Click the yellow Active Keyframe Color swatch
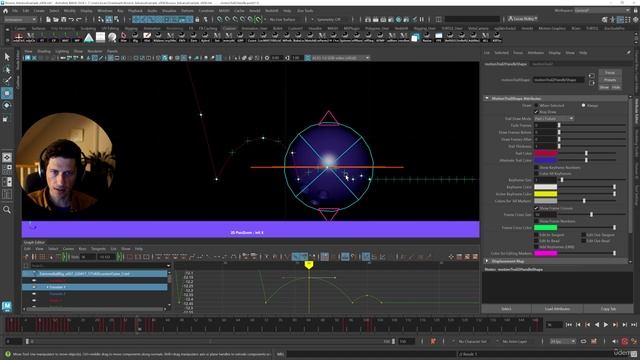The height and width of the screenshot is (360, 640). coord(545,194)
